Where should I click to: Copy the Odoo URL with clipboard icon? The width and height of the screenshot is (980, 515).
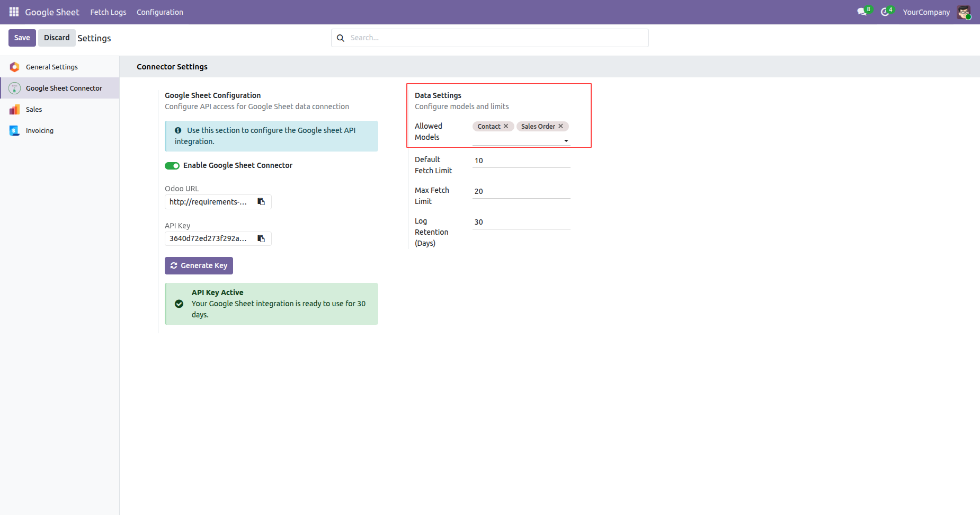[x=261, y=201]
